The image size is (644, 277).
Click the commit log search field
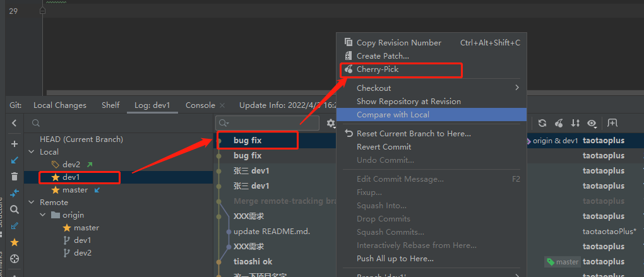(x=268, y=123)
